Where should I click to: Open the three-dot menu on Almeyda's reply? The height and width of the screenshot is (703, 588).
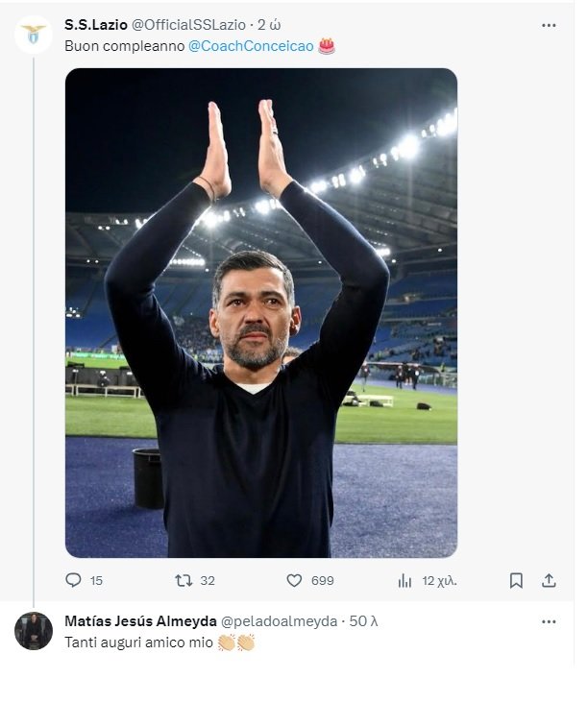pos(549,621)
